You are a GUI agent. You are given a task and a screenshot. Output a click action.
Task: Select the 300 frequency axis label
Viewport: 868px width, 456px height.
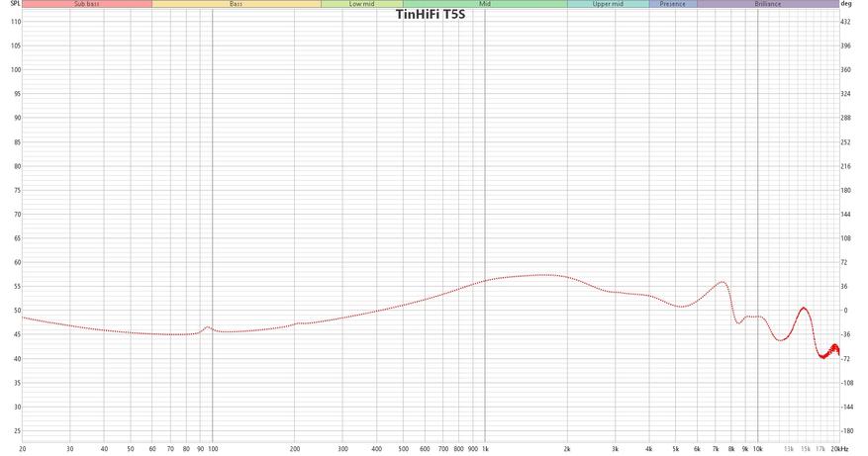point(342,449)
